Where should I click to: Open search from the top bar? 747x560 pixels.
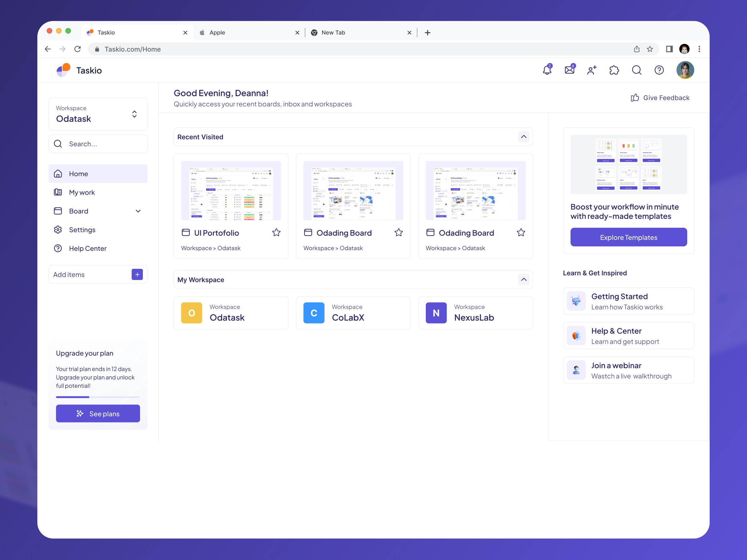tap(637, 70)
